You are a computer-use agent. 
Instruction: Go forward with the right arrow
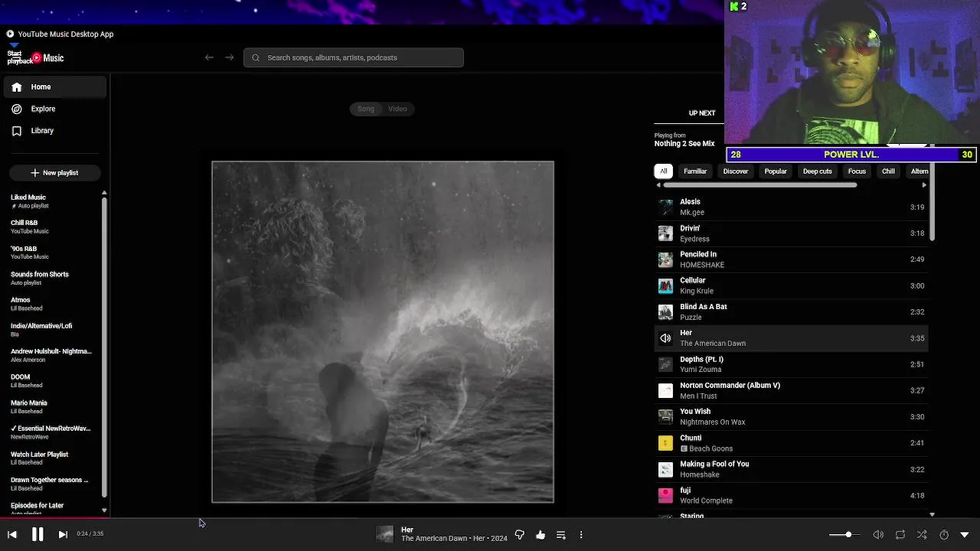pos(229,57)
